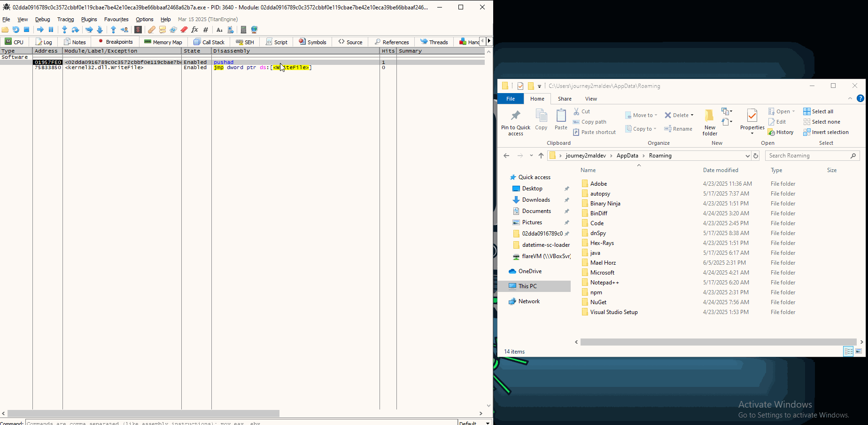Click the Execute till return icon
This screenshot has width=868, height=425.
point(113,30)
